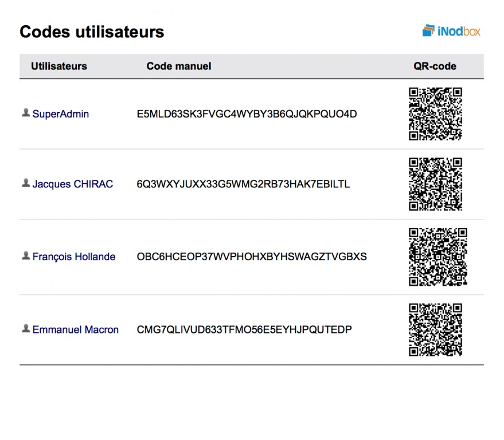Click the user icon beside Emmanuel Macron
This screenshot has width=504, height=440.
coord(26,328)
